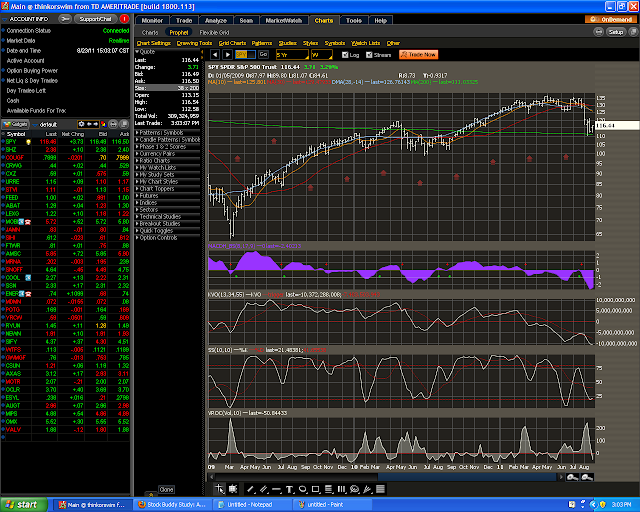Select the ellipse drawing tool
This screenshot has width=640, height=512.
[302, 489]
